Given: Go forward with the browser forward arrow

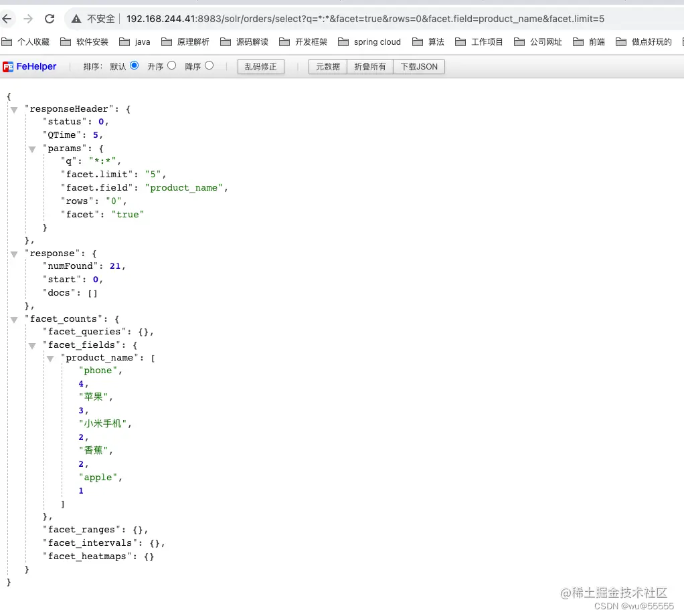Looking at the screenshot, I should point(28,19).
